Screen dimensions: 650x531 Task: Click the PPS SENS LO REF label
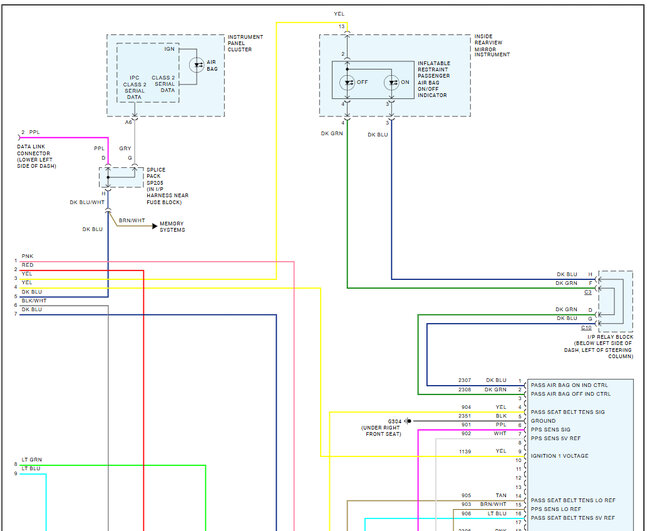[555, 509]
